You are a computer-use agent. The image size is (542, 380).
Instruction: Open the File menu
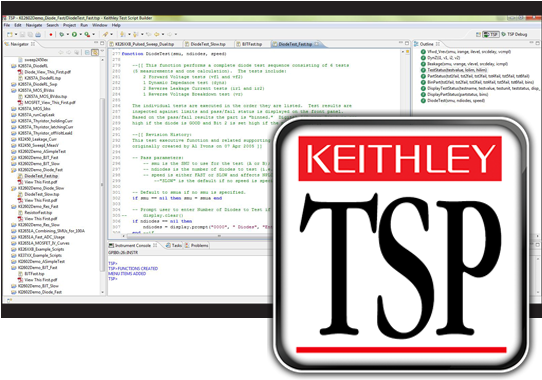tap(7, 25)
